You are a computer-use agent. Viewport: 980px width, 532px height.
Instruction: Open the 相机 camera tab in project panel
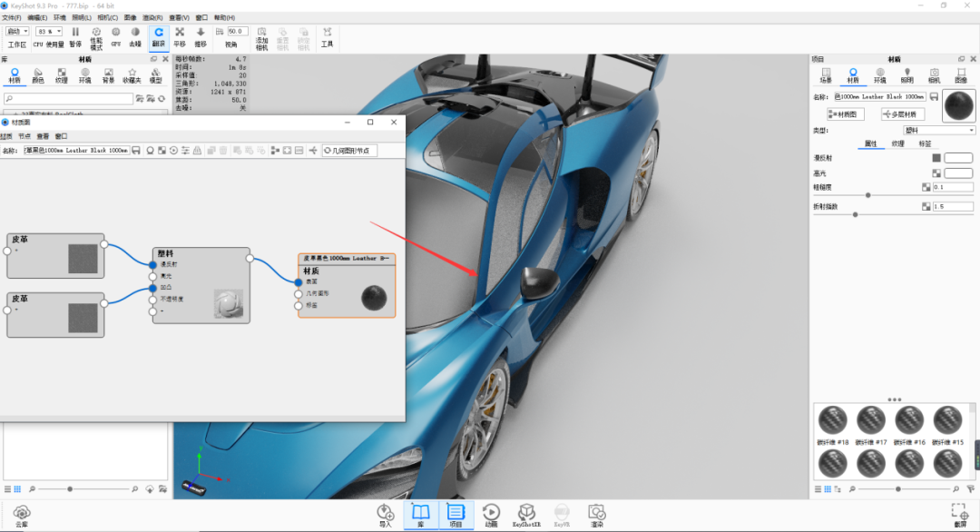click(x=934, y=75)
